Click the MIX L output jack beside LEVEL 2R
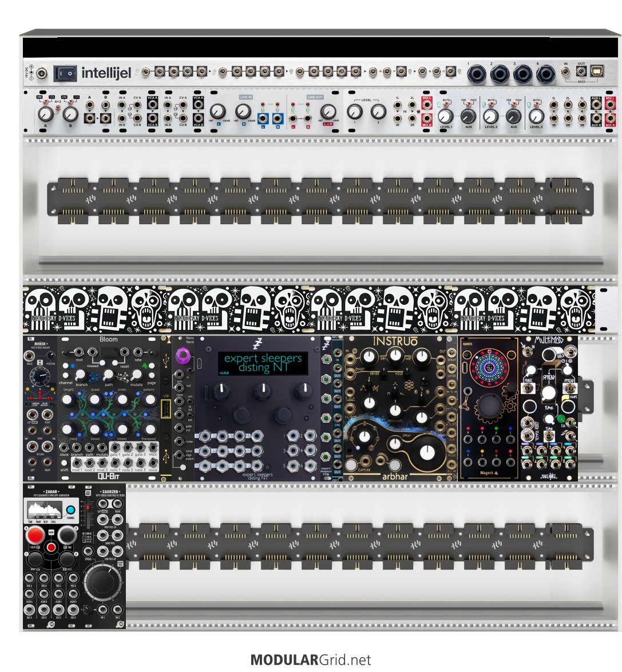 pos(427,105)
